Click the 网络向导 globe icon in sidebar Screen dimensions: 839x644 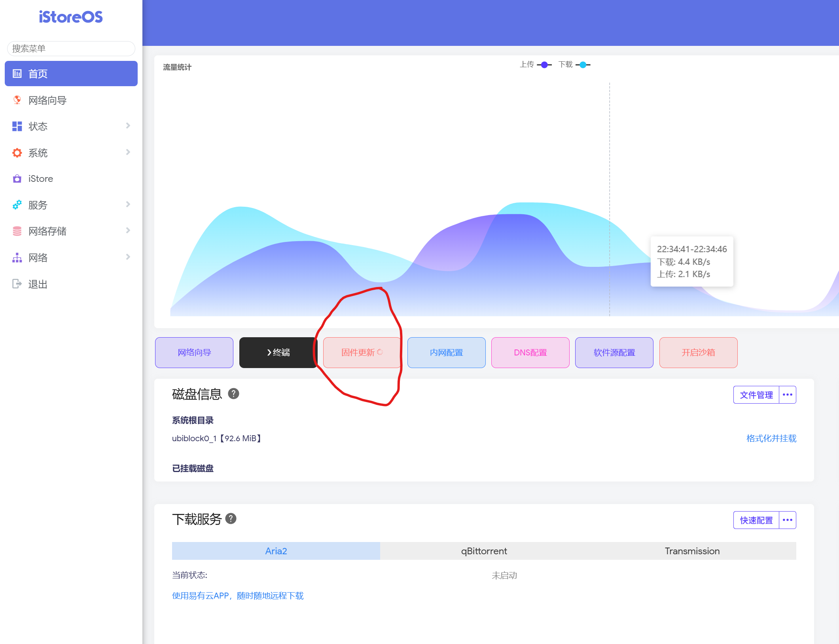(17, 100)
